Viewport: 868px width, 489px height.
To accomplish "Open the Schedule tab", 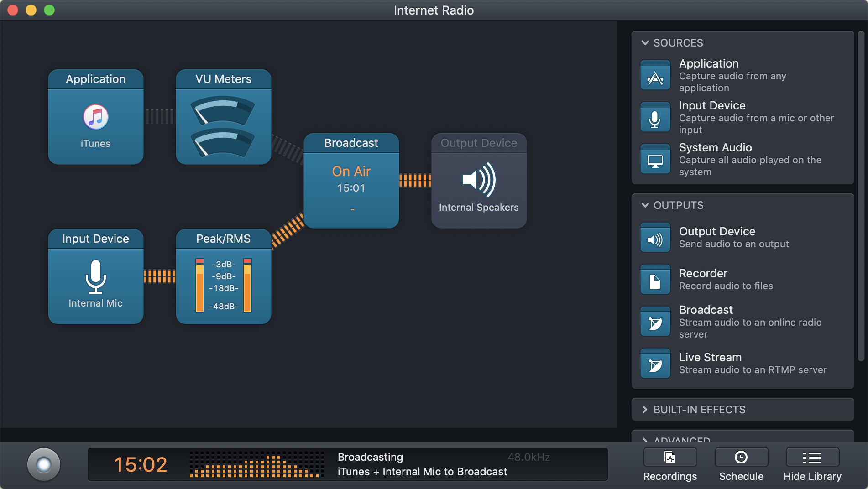I will coord(741,464).
